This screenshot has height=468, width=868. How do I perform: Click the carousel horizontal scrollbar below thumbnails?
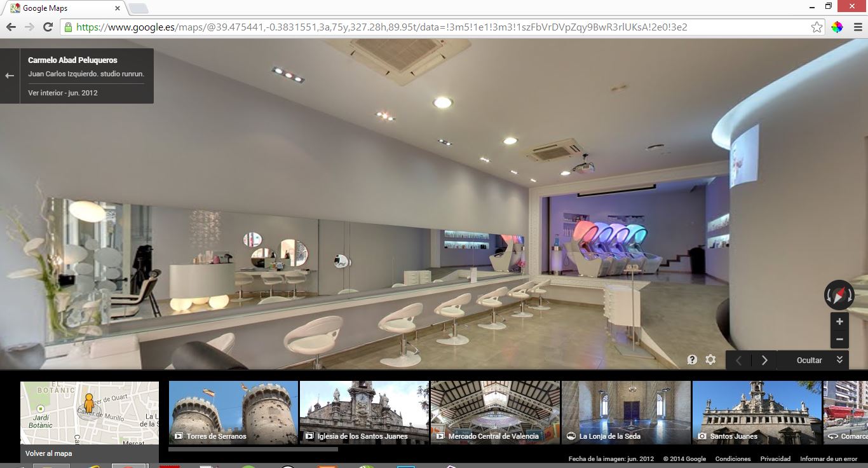(x=253, y=449)
